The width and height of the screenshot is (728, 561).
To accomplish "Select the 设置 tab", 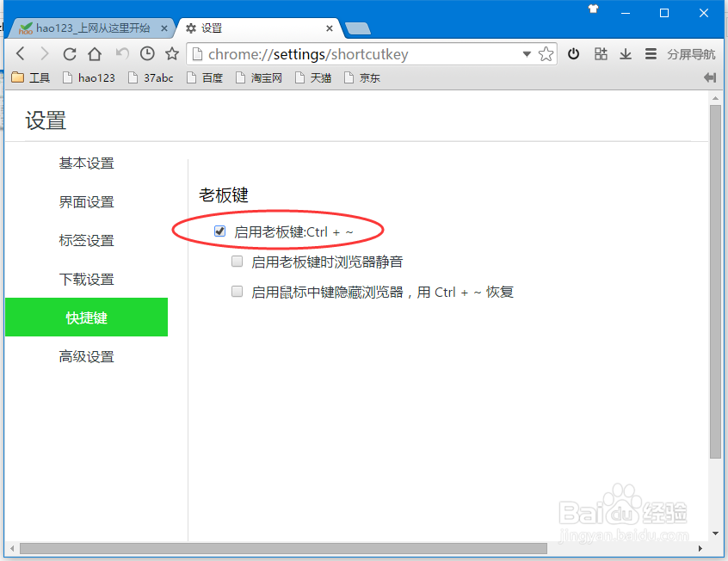I will (258, 28).
